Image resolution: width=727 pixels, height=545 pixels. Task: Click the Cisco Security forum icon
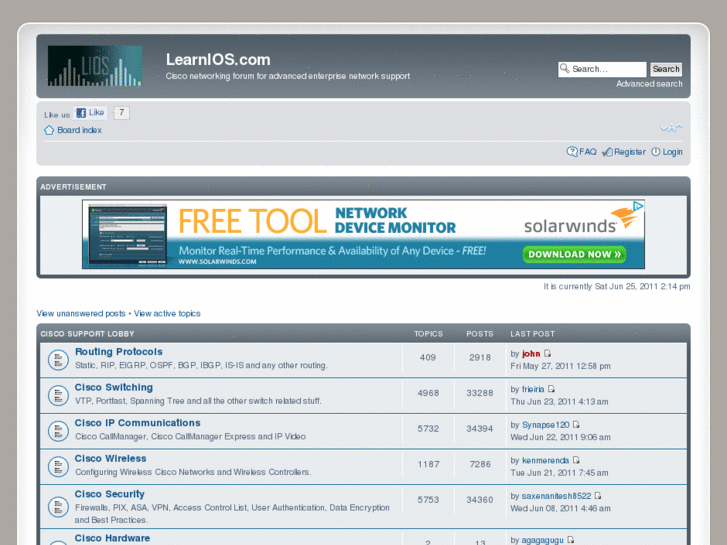tap(58, 506)
